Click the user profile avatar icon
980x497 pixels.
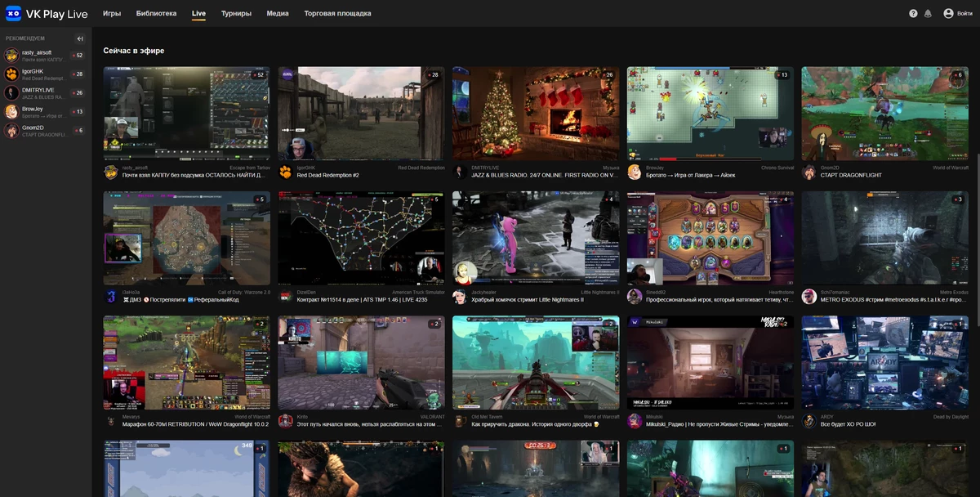[948, 13]
